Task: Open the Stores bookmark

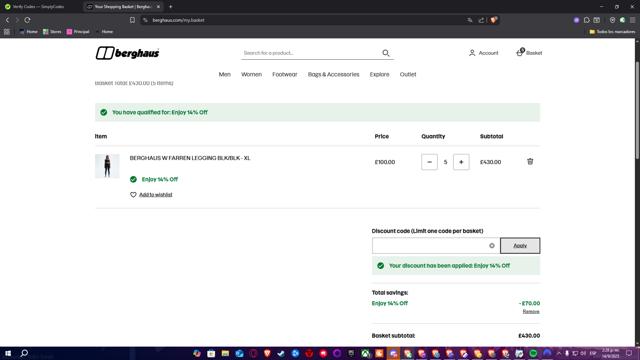Action: click(x=52, y=31)
